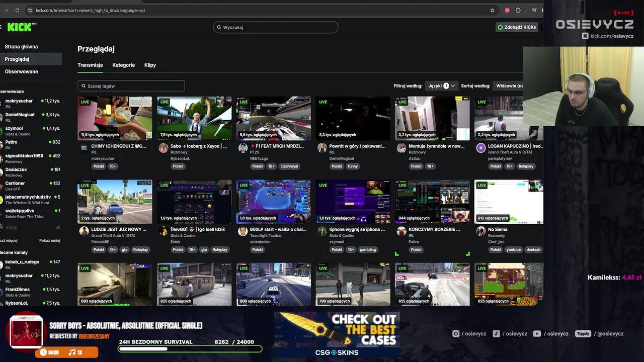The image size is (644, 362).
Task: Click the Zdobądź KICKs button
Action: [x=517, y=27]
